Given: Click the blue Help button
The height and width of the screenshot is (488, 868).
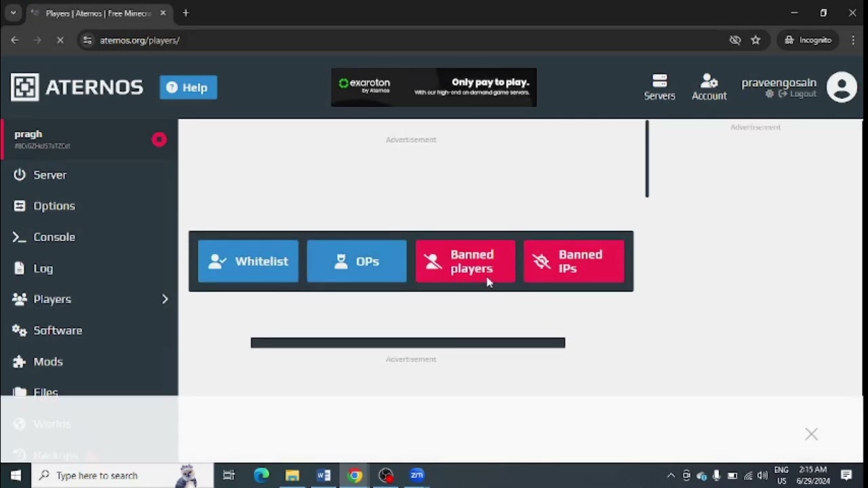Looking at the screenshot, I should click(x=188, y=87).
